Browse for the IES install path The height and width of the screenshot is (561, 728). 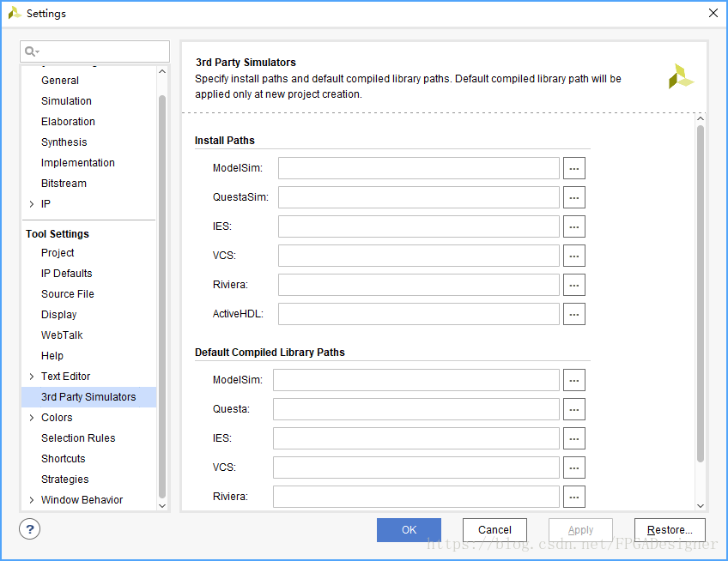(x=573, y=226)
